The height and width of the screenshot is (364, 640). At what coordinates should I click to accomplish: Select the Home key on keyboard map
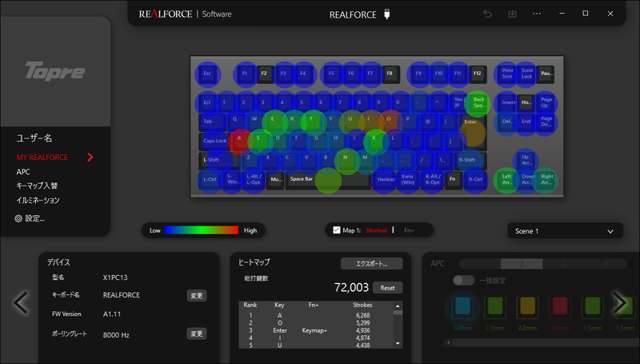coord(526,103)
